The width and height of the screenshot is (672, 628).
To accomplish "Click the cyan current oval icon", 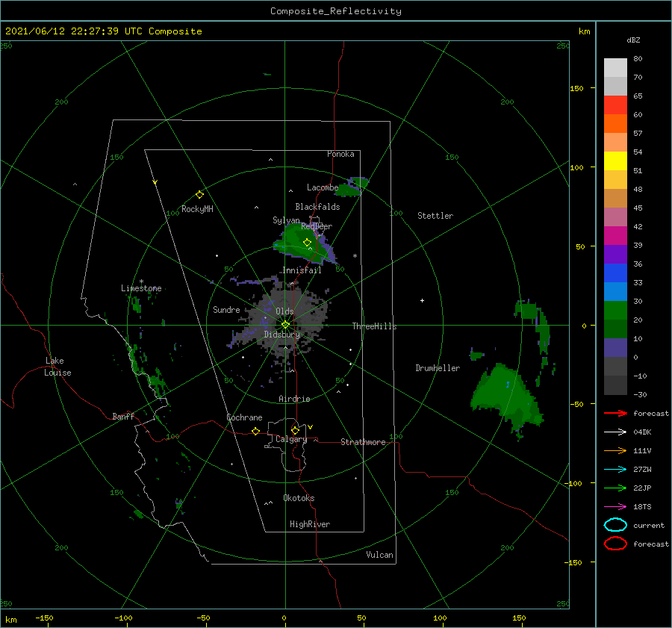I will pos(615,525).
